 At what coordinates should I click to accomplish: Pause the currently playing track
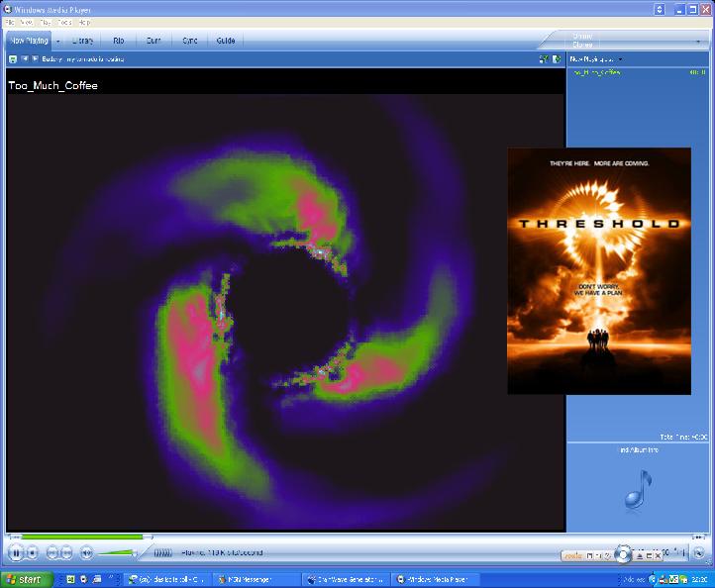pos(16,553)
